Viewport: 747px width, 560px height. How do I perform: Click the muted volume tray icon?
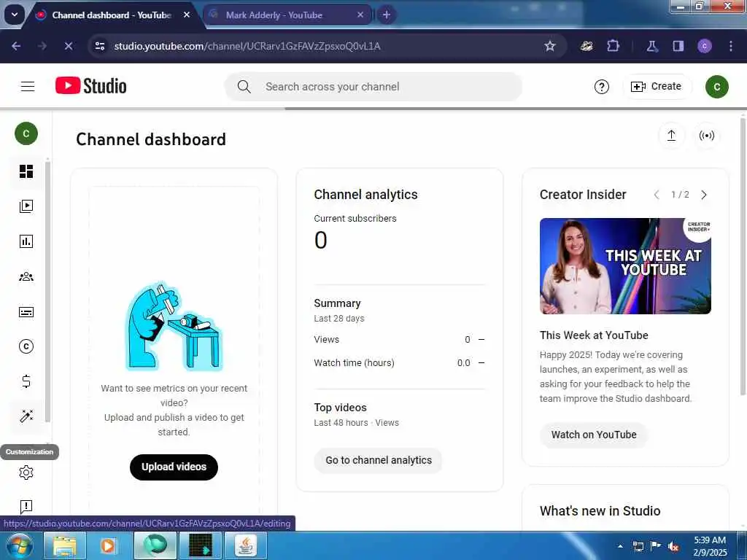pyautogui.click(x=673, y=547)
